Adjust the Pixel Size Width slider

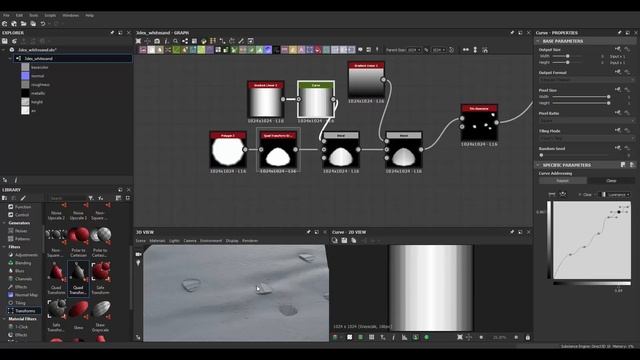tap(581, 97)
